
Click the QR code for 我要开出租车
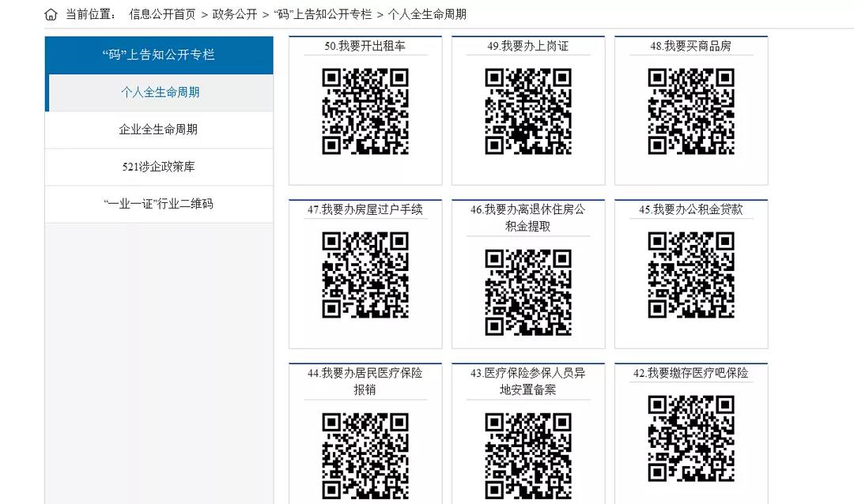(365, 111)
